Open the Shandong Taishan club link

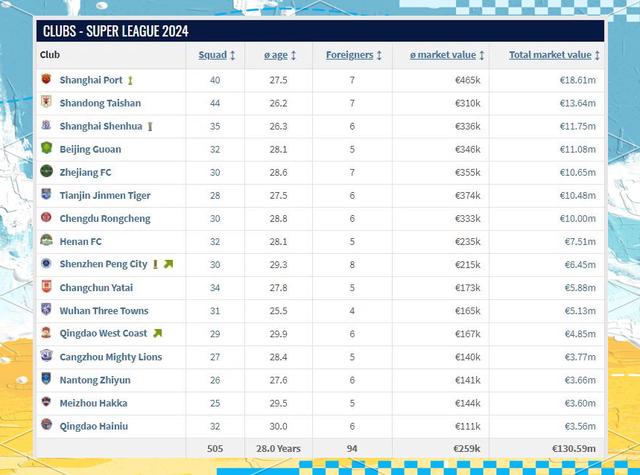(100, 103)
